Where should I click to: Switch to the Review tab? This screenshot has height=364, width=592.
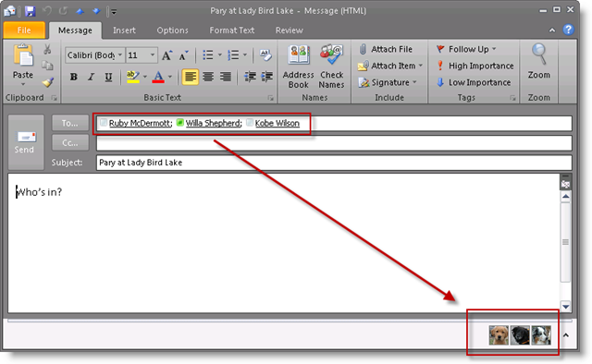[x=290, y=30]
